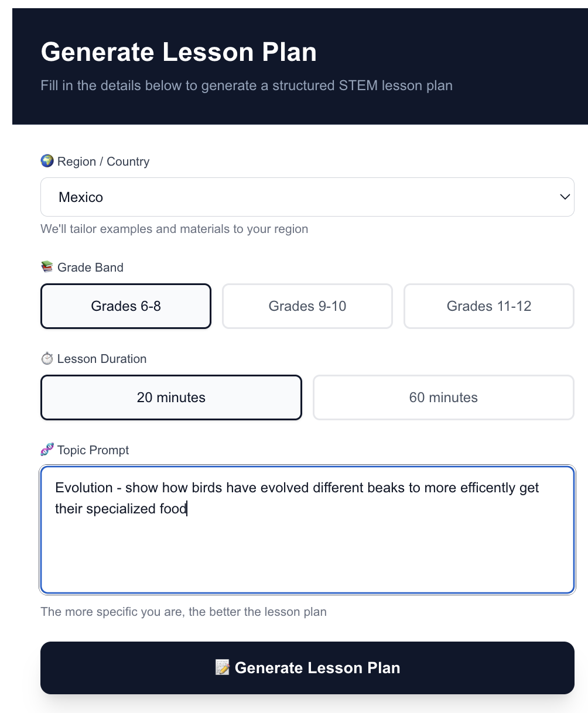588x713 pixels.
Task: Open the Region / Country dropdown showing Mexico
Action: [x=307, y=197]
